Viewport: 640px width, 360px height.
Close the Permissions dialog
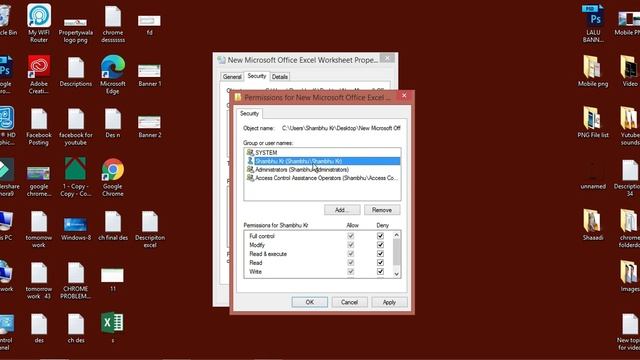404,96
